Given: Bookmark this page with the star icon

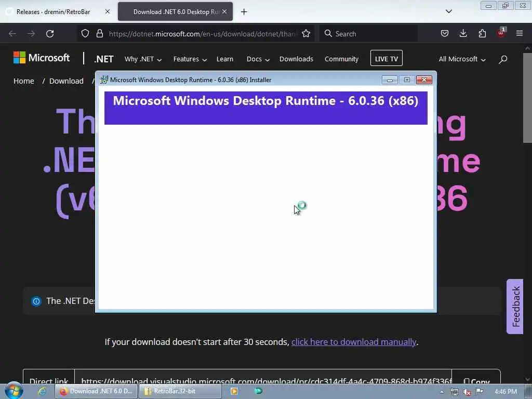Looking at the screenshot, I should point(306,33).
